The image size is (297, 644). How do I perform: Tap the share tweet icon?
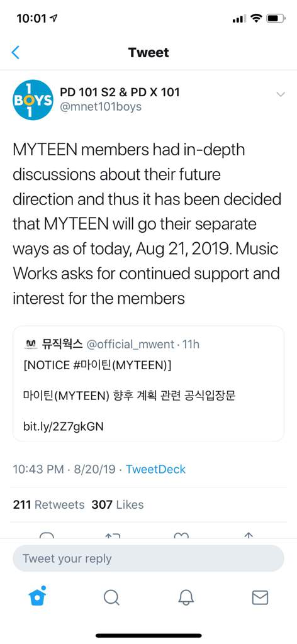click(x=249, y=535)
